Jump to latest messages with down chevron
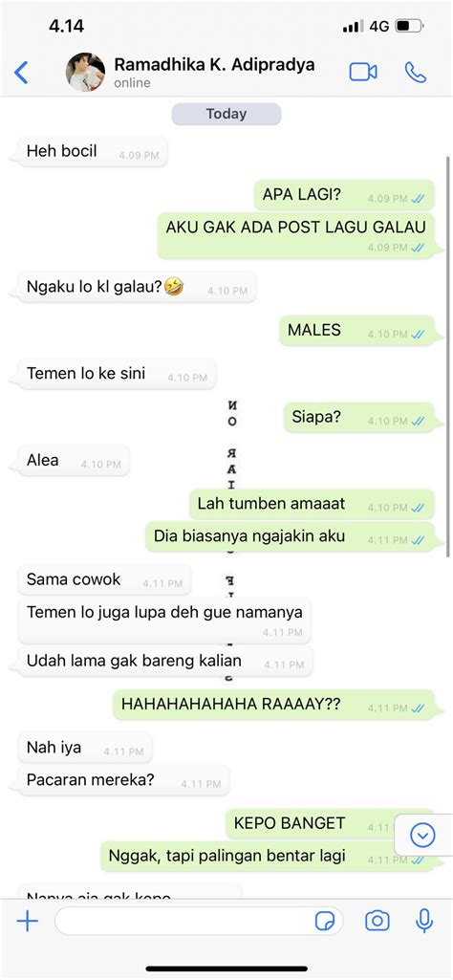Viewport: 453px width, 980px height. 423,835
